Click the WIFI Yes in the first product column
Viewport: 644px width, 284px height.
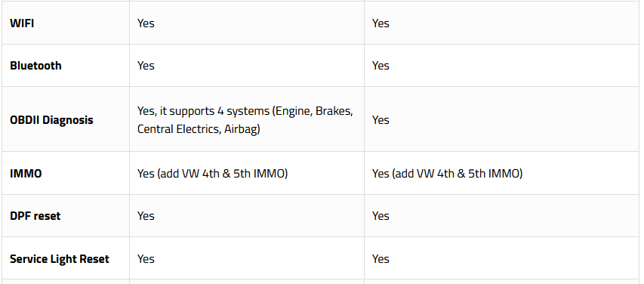pyautogui.click(x=146, y=23)
